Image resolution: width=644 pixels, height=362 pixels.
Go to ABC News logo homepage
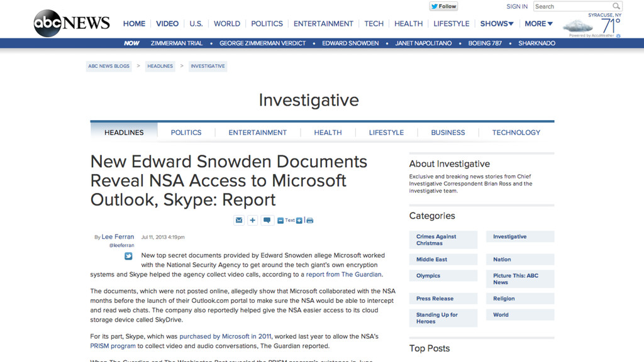72,23
